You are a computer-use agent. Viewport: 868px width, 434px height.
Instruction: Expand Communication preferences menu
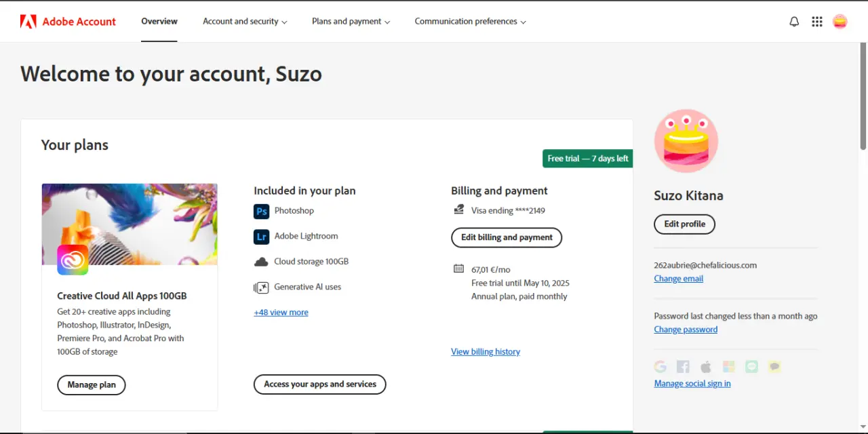point(471,22)
